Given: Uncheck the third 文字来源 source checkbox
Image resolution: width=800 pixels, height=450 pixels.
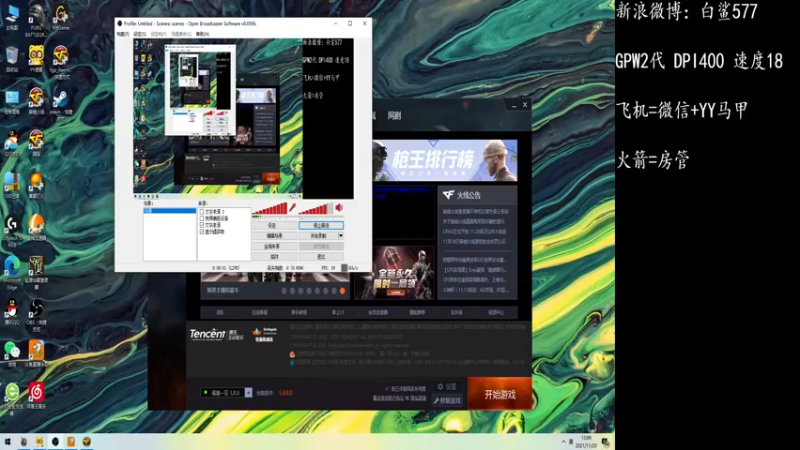Looking at the screenshot, I should coord(202,225).
